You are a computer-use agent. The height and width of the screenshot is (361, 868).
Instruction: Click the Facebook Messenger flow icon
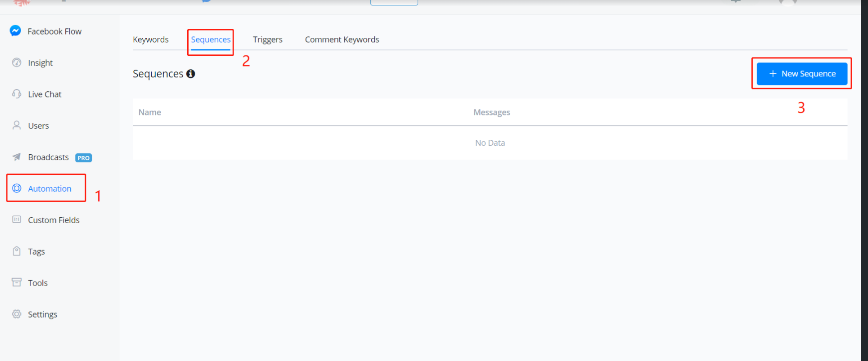coord(15,31)
